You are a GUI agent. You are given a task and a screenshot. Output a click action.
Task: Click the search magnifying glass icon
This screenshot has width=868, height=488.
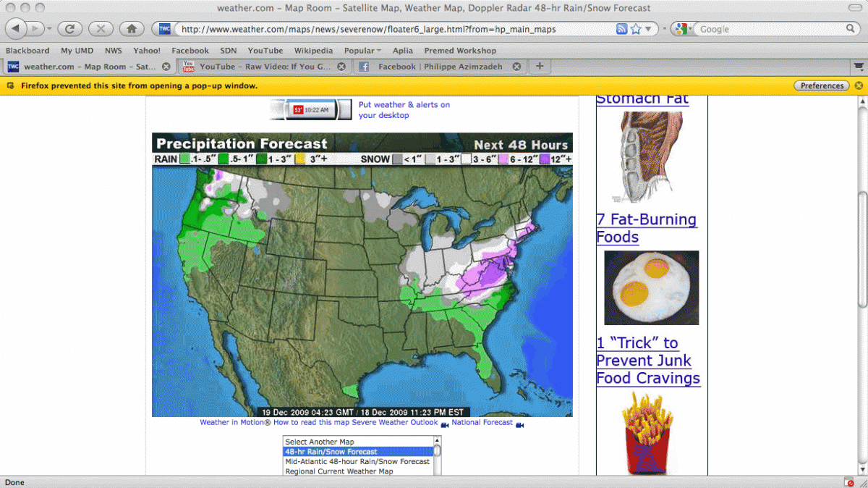point(851,29)
